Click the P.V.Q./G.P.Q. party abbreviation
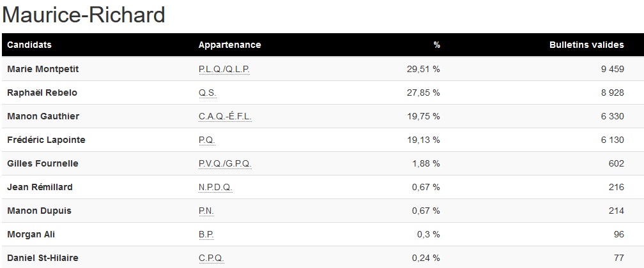 pyautogui.click(x=225, y=163)
